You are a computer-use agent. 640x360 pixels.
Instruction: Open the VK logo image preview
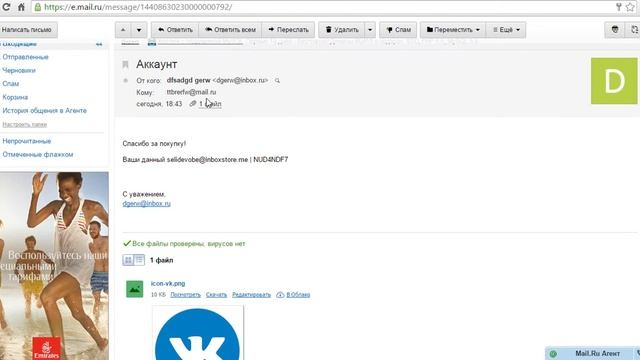click(198, 333)
